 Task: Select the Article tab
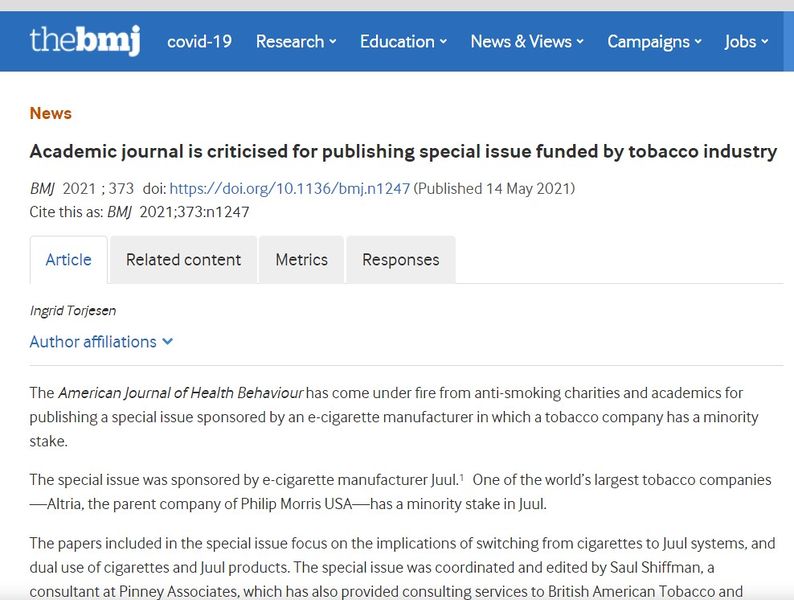point(69,260)
